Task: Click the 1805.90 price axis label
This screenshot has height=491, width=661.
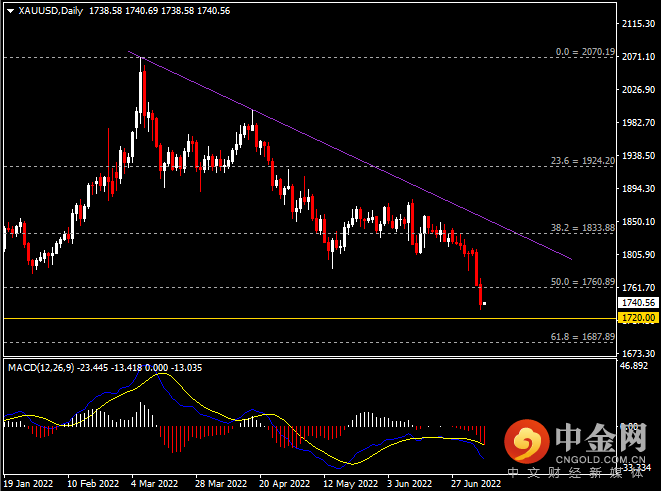Action: coord(638,255)
